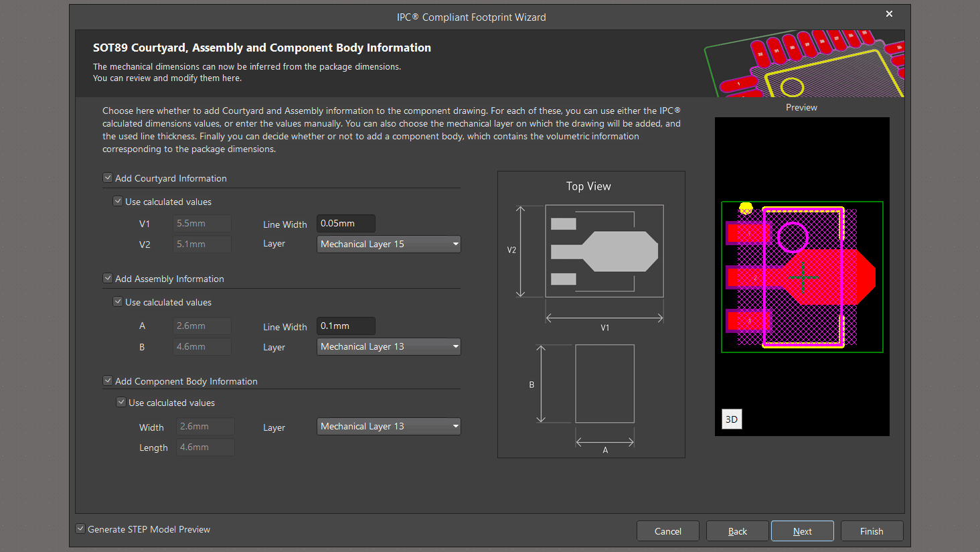980x552 pixels.
Task: Click the Top View package diagram
Action: tap(590, 314)
